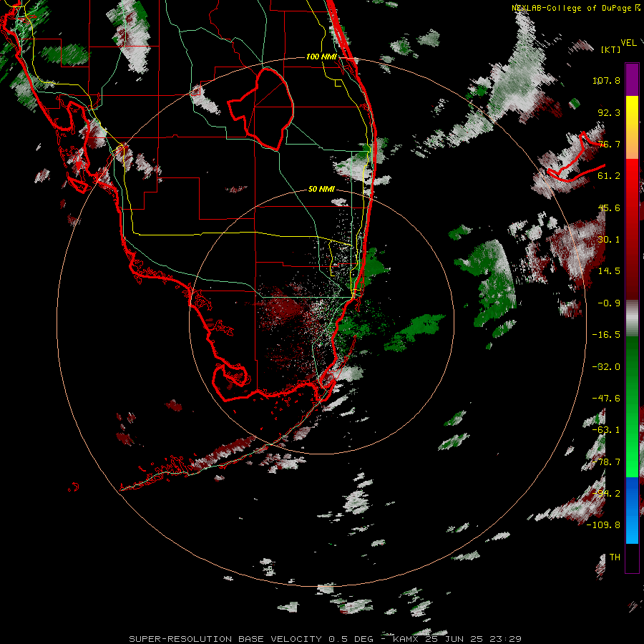
Task: Click the -78.7 scale value
Action: tap(606, 462)
